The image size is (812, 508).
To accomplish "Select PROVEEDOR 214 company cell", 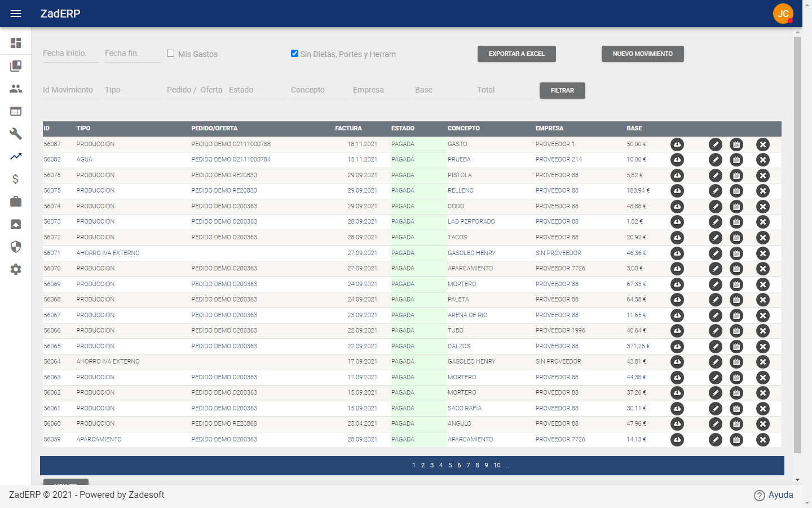I will pos(559,160).
